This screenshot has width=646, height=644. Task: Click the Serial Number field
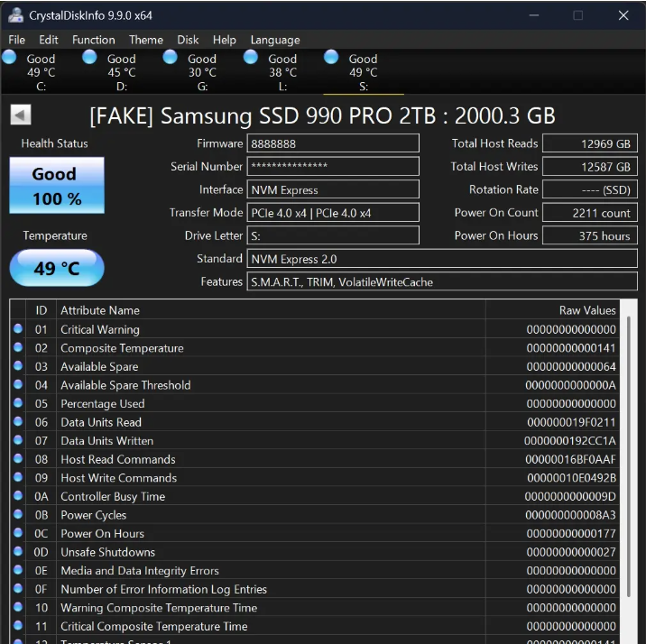[333, 166]
